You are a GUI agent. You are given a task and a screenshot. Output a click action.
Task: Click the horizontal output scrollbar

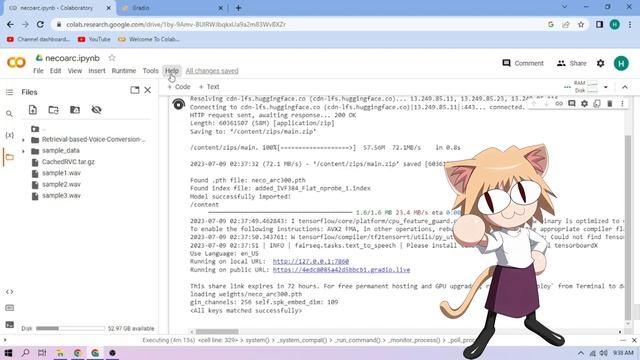pos(217,332)
